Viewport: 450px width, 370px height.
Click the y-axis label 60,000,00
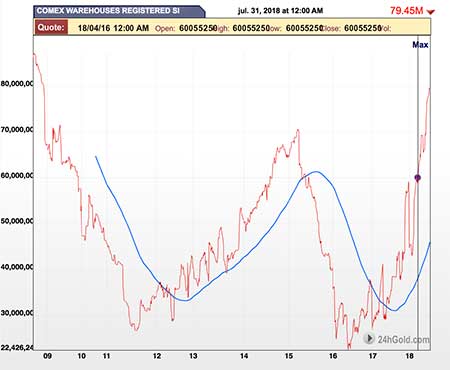[17, 175]
